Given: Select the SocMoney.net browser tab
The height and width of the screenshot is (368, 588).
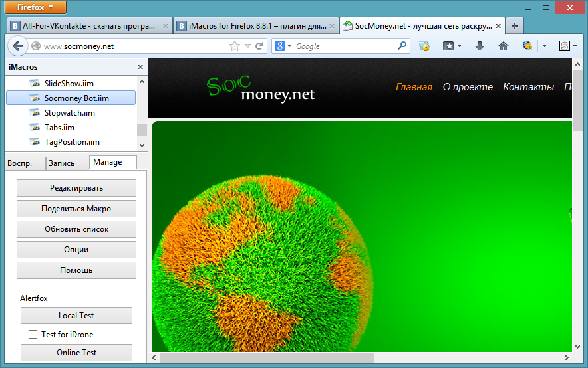Looking at the screenshot, I should (422, 26).
